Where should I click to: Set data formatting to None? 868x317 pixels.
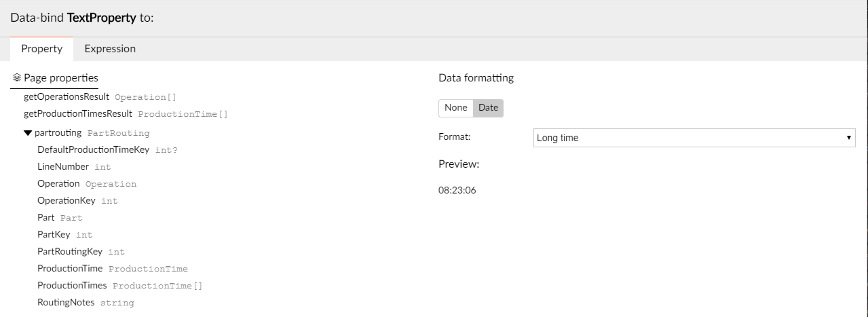pyautogui.click(x=456, y=108)
